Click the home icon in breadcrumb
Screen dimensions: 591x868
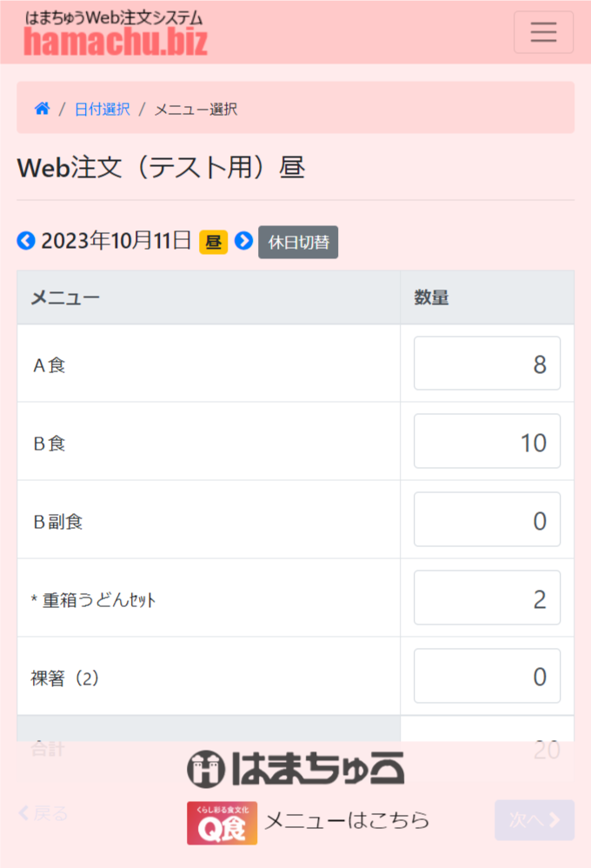point(42,109)
